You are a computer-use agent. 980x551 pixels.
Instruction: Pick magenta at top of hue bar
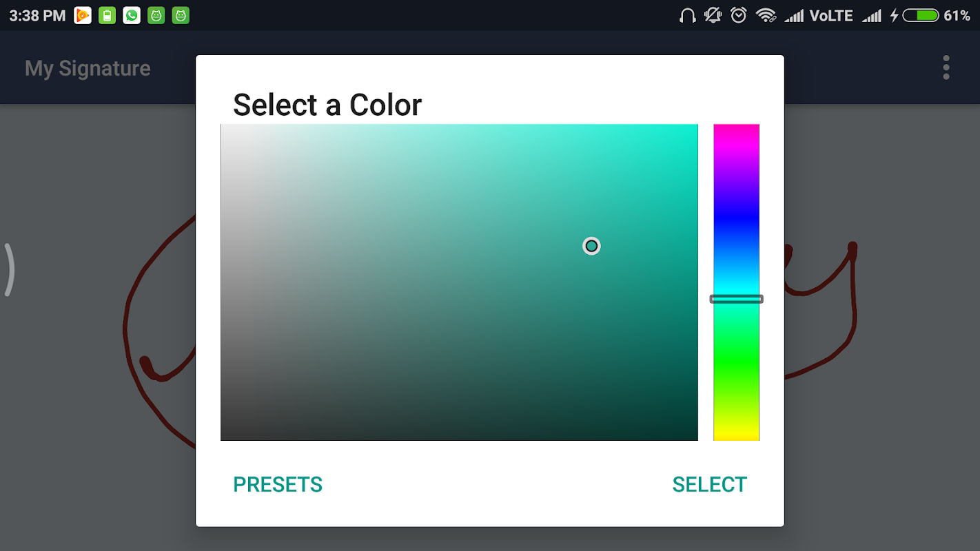point(736,129)
